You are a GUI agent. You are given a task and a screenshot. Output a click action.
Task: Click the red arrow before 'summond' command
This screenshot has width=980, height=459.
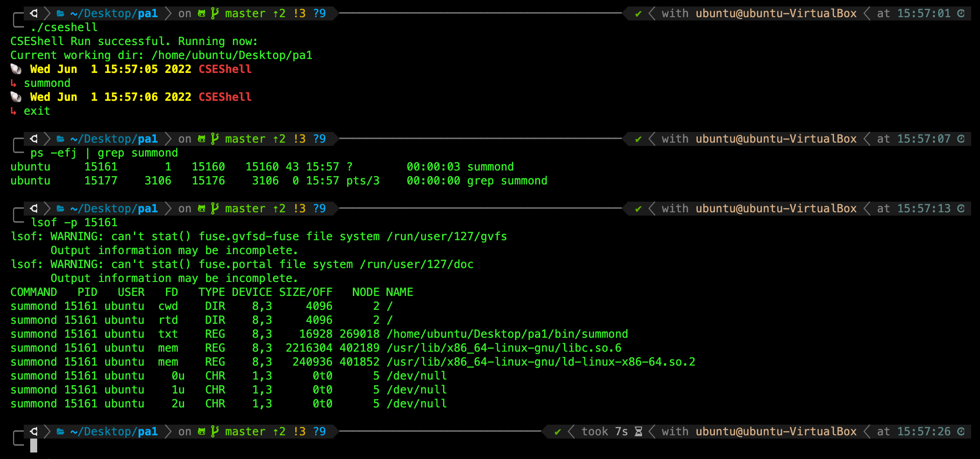[13, 83]
